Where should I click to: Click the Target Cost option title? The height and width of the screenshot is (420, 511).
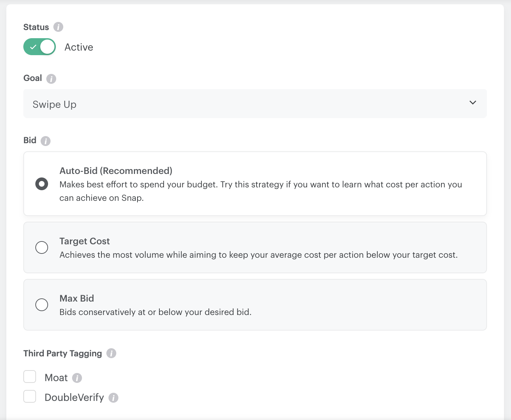[84, 241]
